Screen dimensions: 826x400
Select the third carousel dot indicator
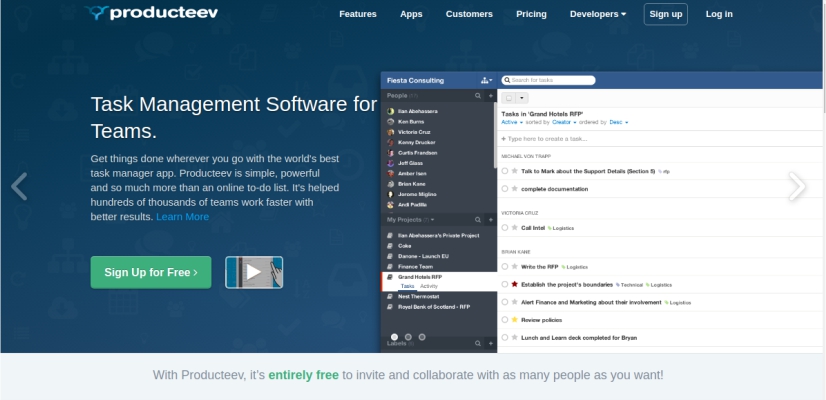[x=422, y=337]
